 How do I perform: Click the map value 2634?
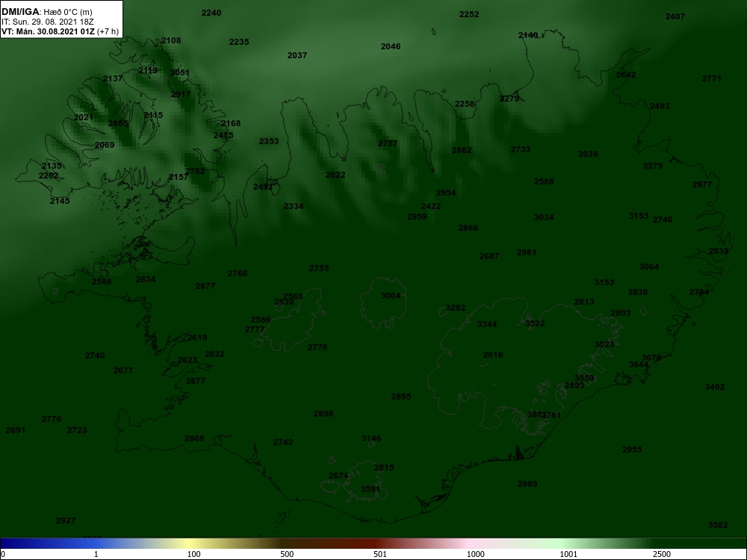click(146, 279)
